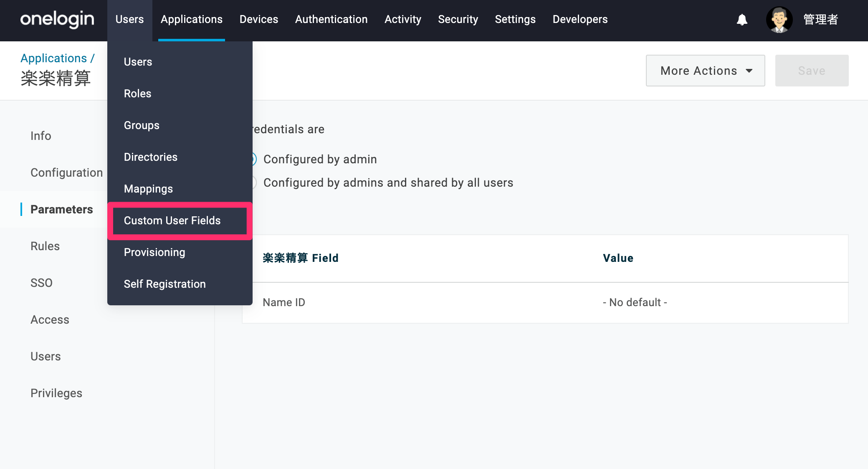The image size is (868, 469).
Task: Select Custom User Fields menu entry
Action: [180, 221]
